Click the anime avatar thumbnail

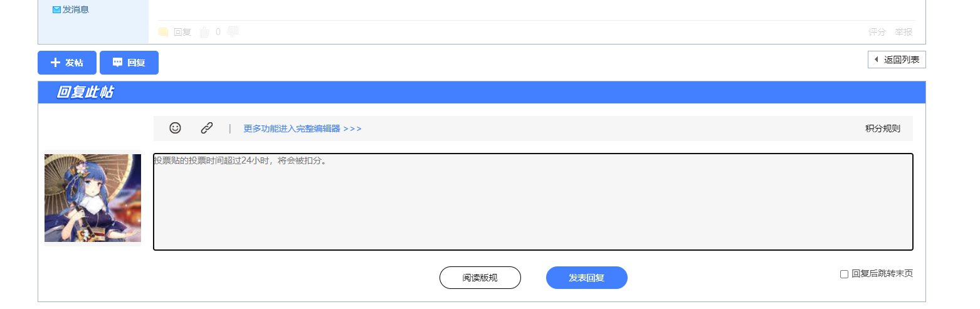[x=93, y=198]
